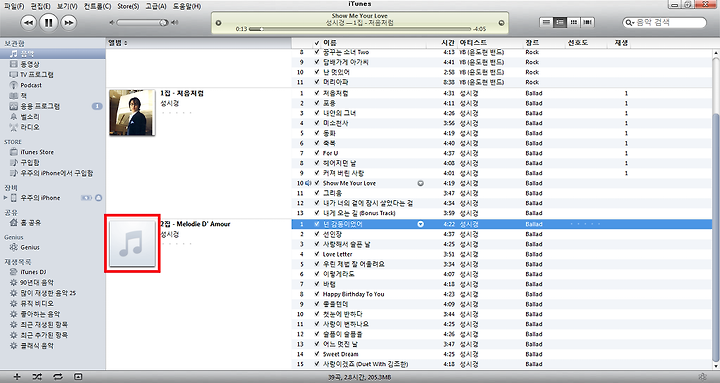The image size is (720, 383).
Task: Toggle repeat button in bottom bar
Action: [57, 377]
